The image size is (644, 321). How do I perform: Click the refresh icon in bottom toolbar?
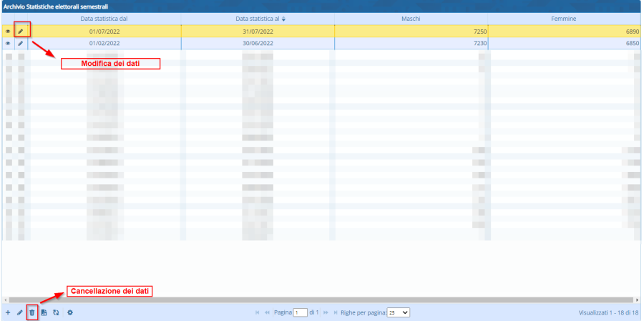56,313
